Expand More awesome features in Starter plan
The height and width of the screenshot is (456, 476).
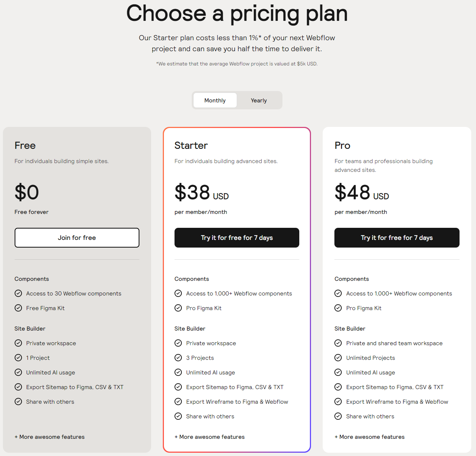tap(210, 437)
